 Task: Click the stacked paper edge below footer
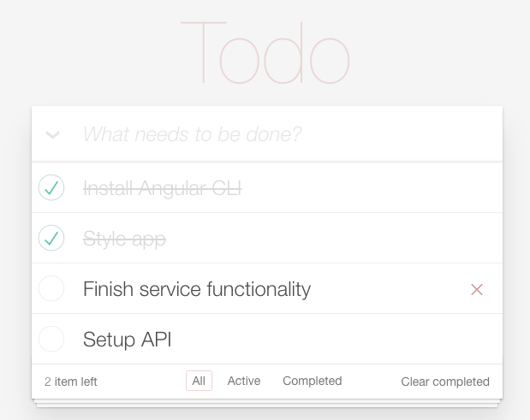click(267, 404)
